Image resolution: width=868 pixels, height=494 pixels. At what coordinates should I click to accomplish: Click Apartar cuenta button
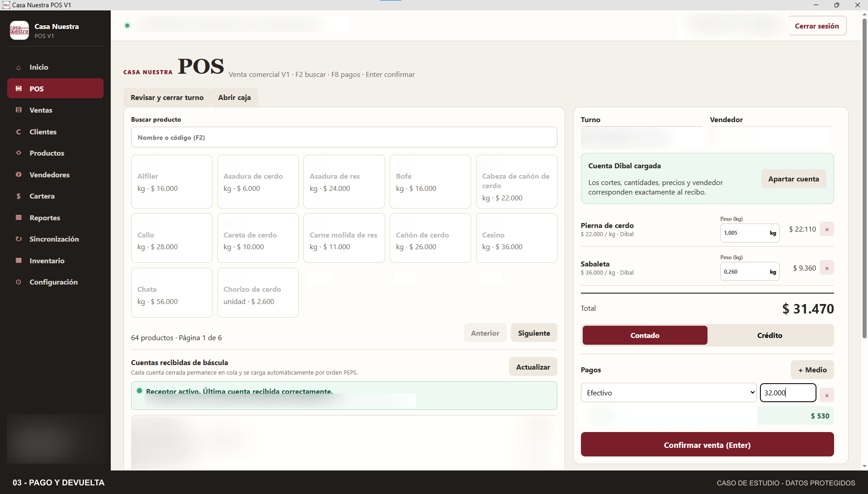coord(793,179)
